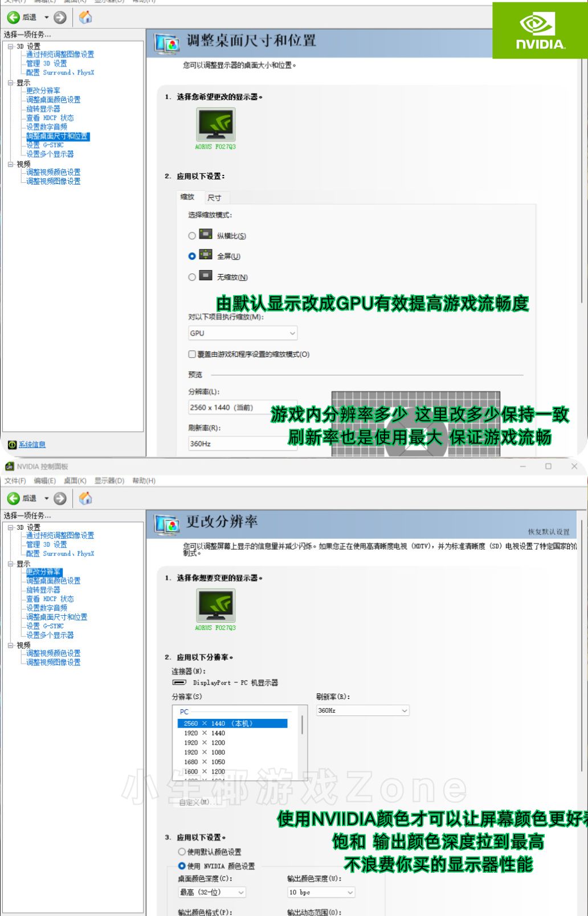Click the green Back arrow in the 更改分辨率 window

[14, 498]
